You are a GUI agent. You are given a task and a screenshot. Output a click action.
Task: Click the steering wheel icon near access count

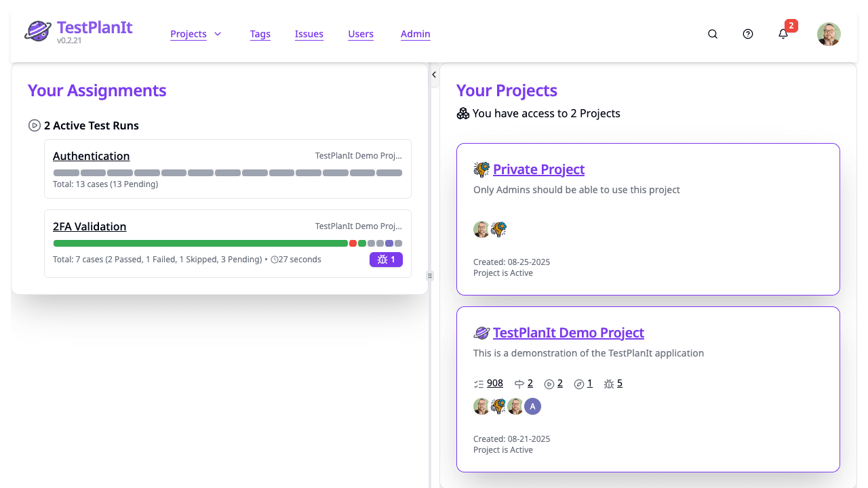463,113
